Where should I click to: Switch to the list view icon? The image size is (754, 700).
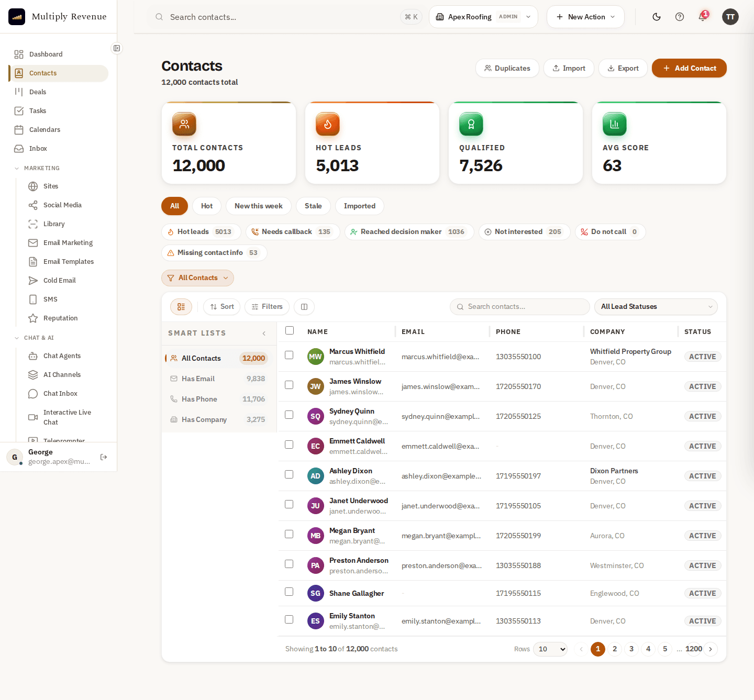[x=181, y=307]
